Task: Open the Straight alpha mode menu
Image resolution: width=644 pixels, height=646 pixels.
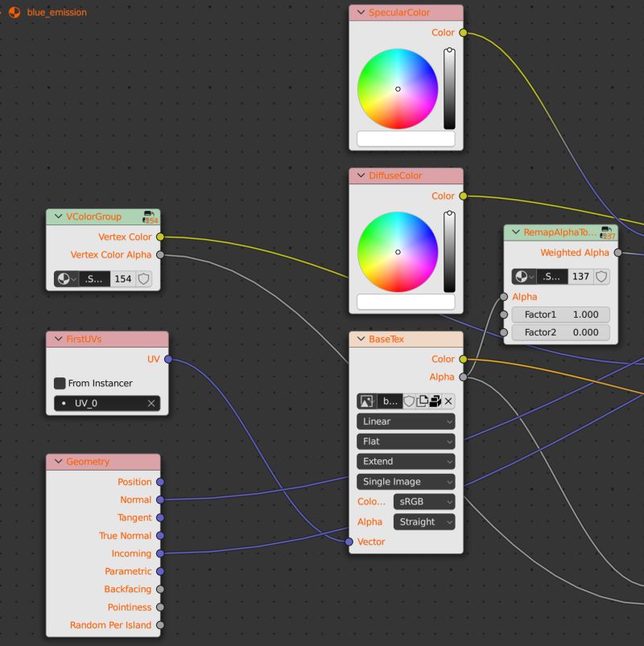Action: 424,521
